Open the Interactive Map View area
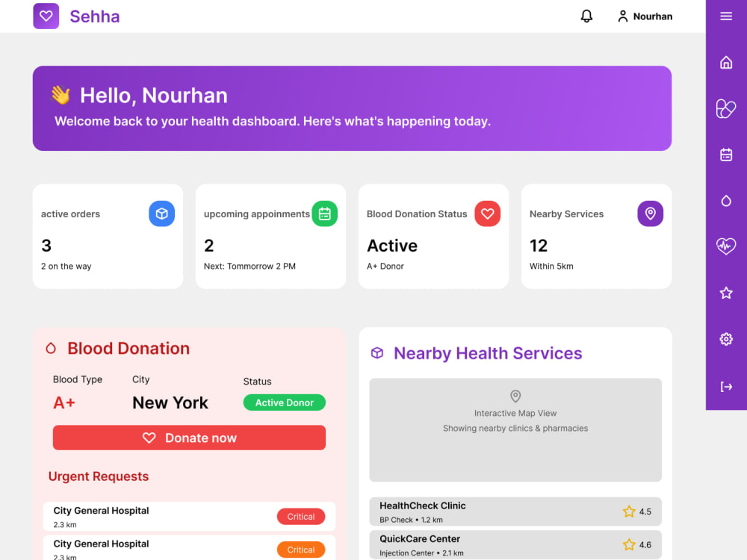The height and width of the screenshot is (560, 747). (515, 430)
